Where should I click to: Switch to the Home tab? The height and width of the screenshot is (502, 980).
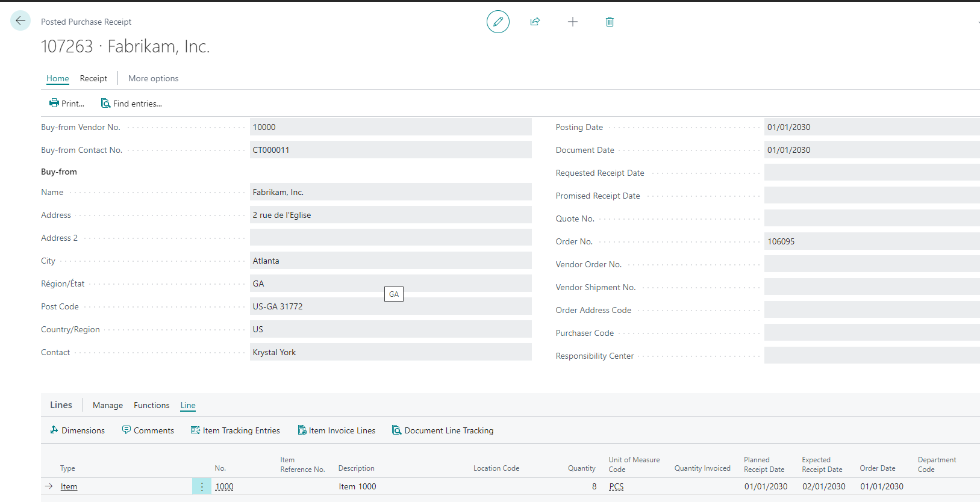(x=58, y=78)
